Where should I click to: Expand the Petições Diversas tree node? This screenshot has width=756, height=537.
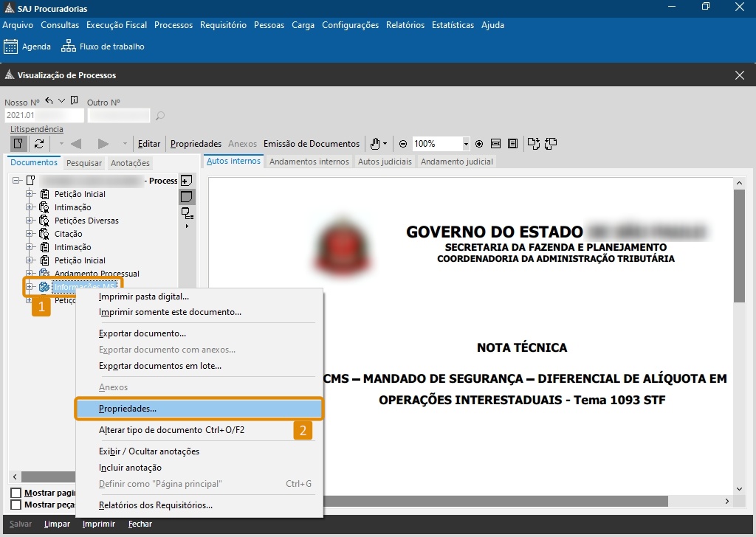(30, 221)
